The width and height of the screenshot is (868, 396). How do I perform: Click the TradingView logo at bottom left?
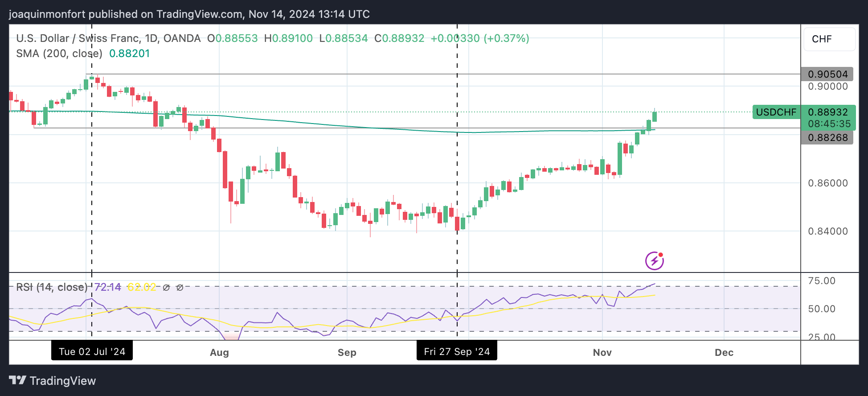52,380
